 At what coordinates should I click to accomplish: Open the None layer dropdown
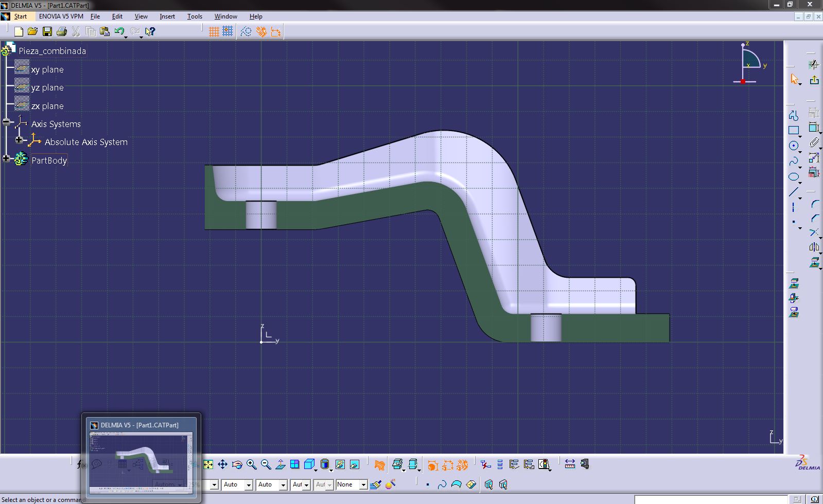click(x=363, y=485)
